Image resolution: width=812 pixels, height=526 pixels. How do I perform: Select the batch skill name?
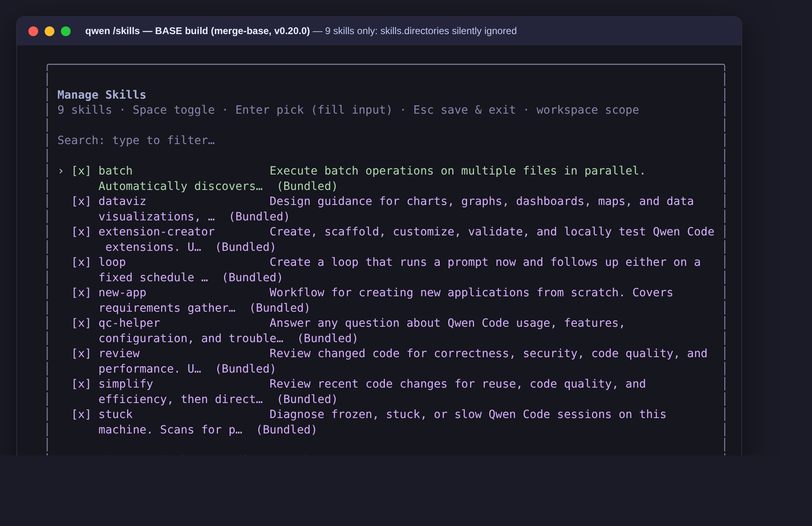coord(116,171)
